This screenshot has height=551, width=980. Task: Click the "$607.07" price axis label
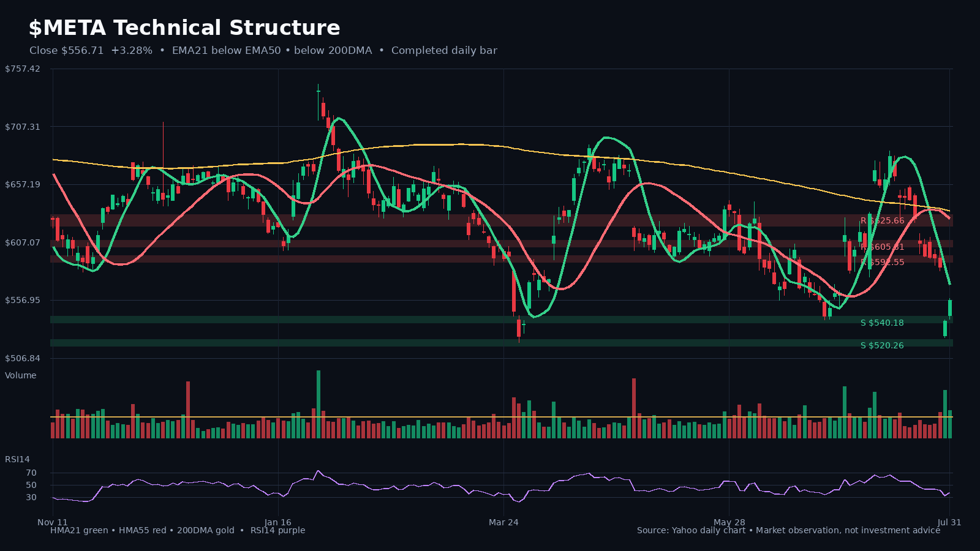(23, 242)
